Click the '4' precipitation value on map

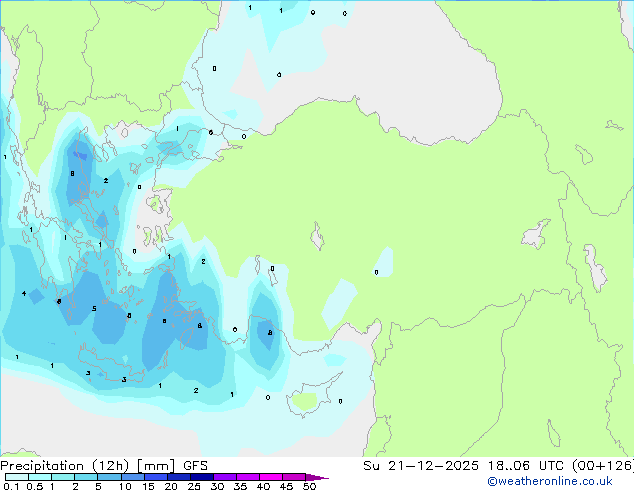[x=24, y=294]
